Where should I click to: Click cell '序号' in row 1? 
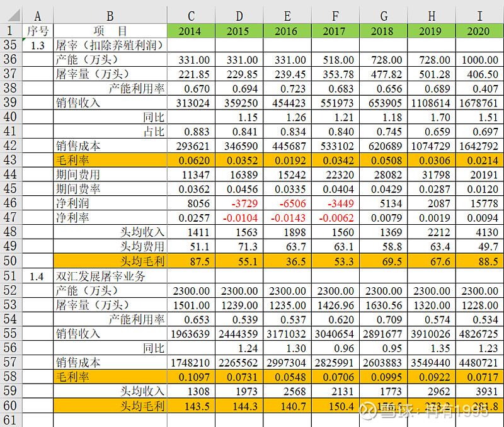coord(38,31)
